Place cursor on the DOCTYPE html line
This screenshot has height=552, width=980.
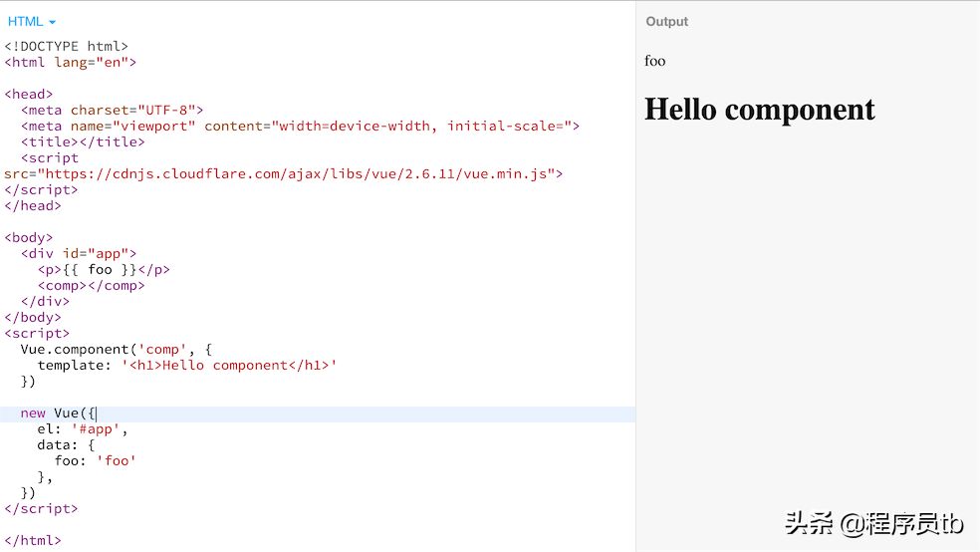[67, 46]
